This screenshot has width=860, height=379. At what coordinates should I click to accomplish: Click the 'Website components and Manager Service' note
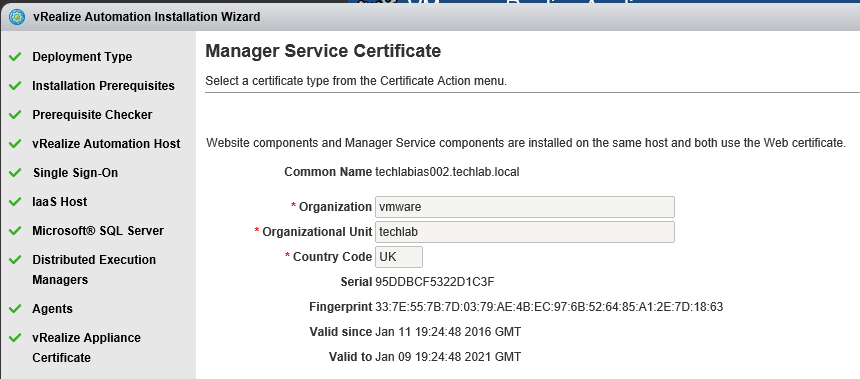(x=526, y=143)
